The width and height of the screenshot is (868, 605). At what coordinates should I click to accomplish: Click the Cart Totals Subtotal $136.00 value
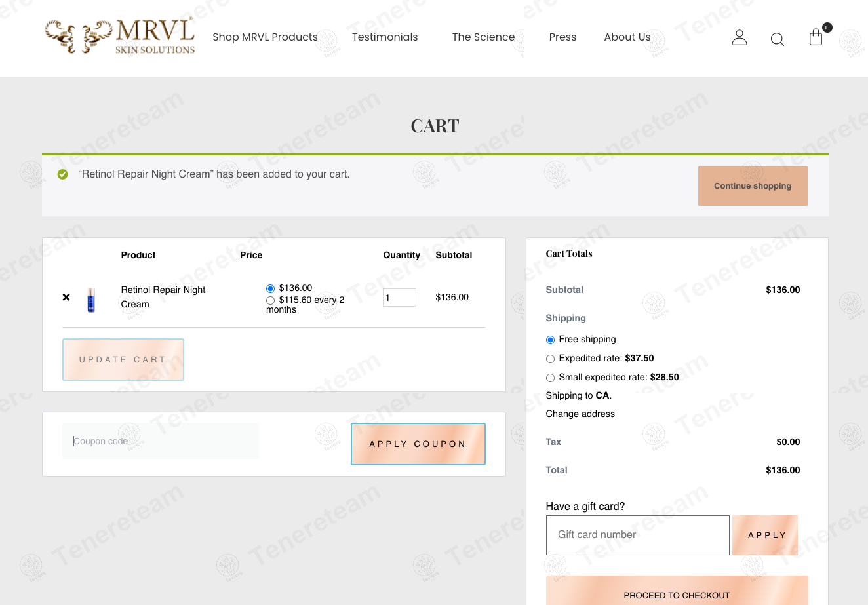pyautogui.click(x=783, y=290)
